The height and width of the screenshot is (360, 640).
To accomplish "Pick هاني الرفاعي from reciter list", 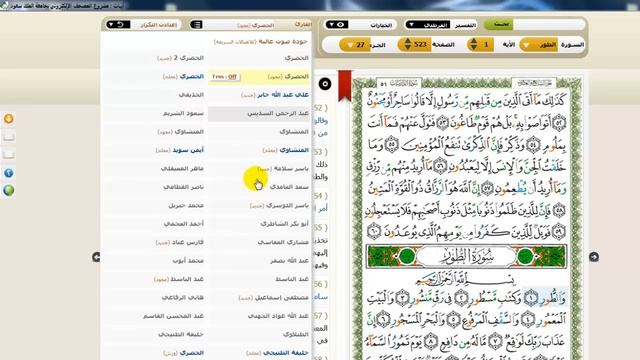I will point(183,298).
